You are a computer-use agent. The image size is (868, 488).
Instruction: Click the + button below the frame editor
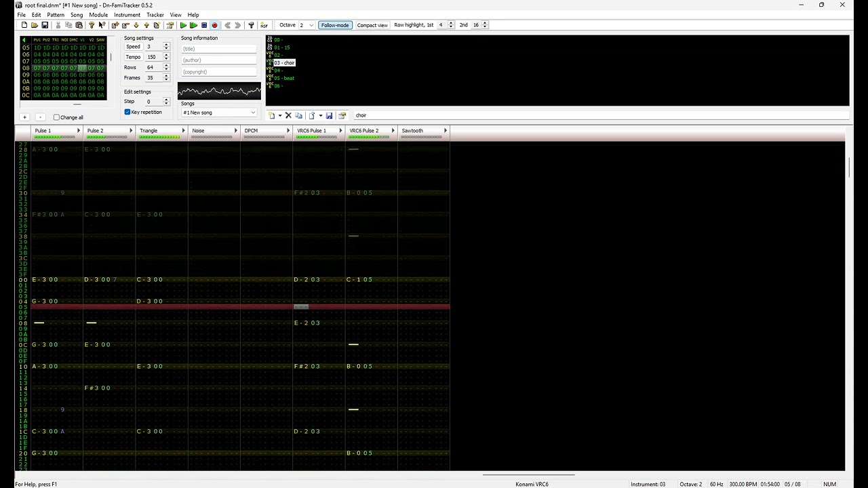[25, 117]
